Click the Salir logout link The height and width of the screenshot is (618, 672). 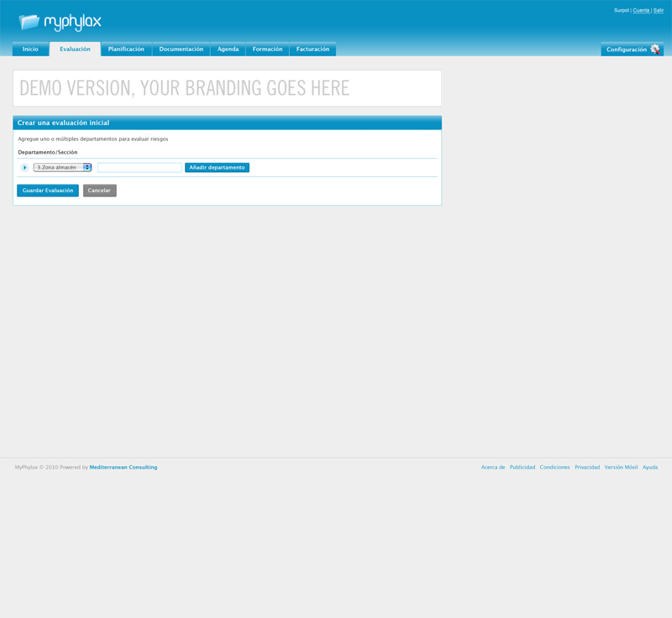[659, 10]
